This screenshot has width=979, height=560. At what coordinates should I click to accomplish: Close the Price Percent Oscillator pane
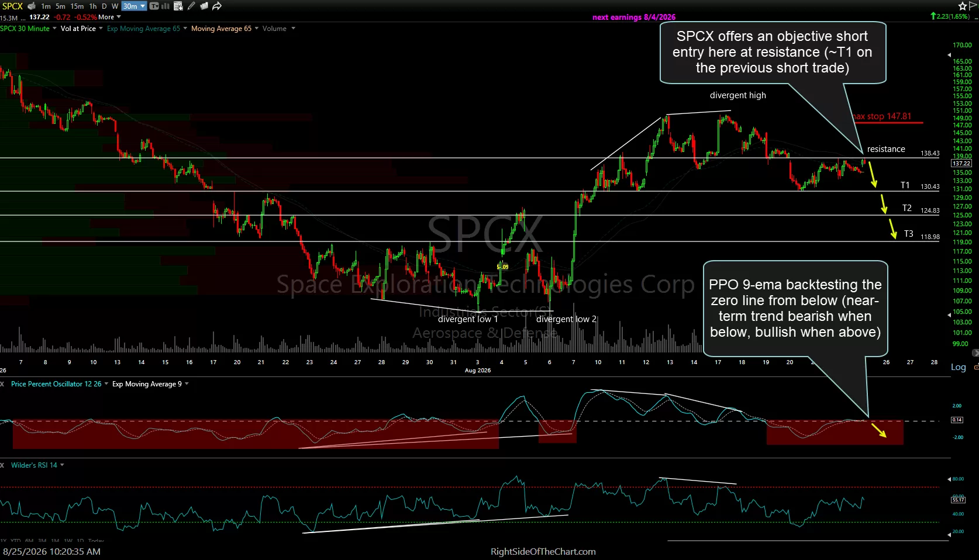2,384
